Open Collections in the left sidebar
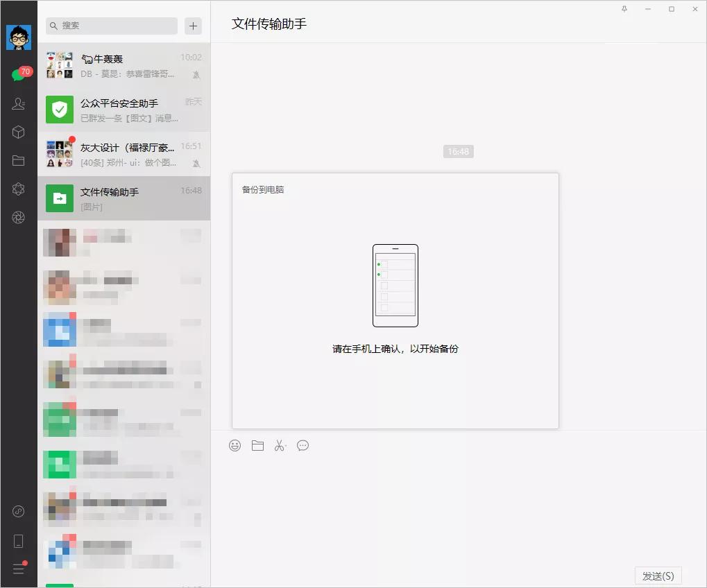Viewport: 707px width, 588px height. tap(18, 132)
